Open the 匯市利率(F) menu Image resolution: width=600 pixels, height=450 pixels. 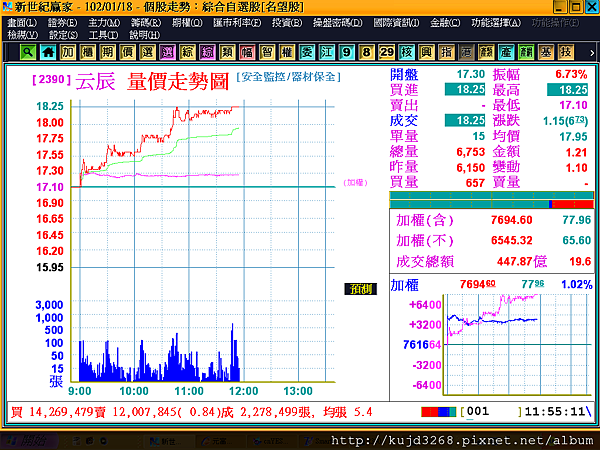237,23
